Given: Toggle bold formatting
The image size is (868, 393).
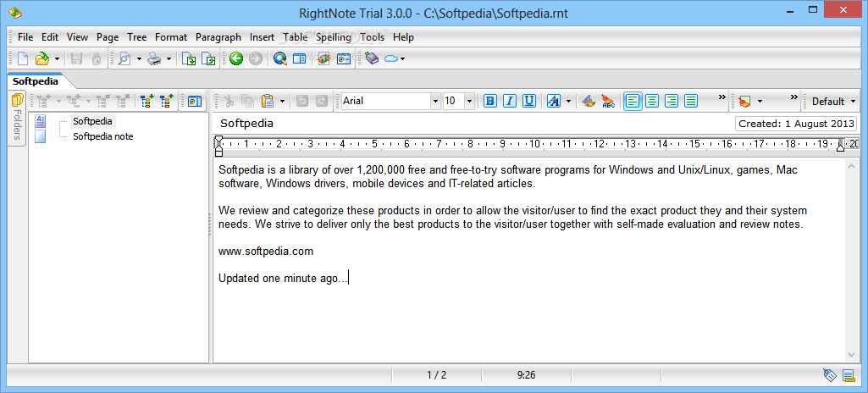Looking at the screenshot, I should click(490, 101).
